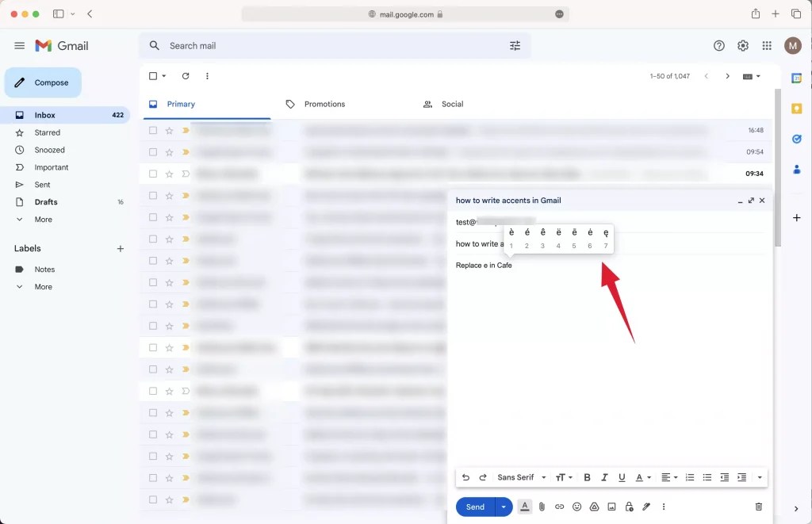Check the checkbox of the first inbox email
Viewport: 812px width, 524px height.
(x=152, y=130)
